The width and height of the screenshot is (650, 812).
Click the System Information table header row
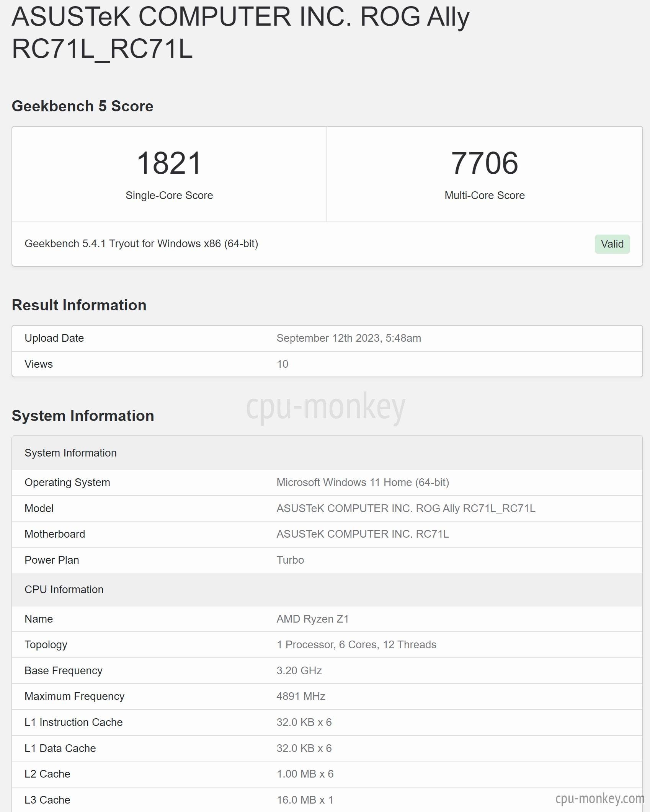(327, 453)
